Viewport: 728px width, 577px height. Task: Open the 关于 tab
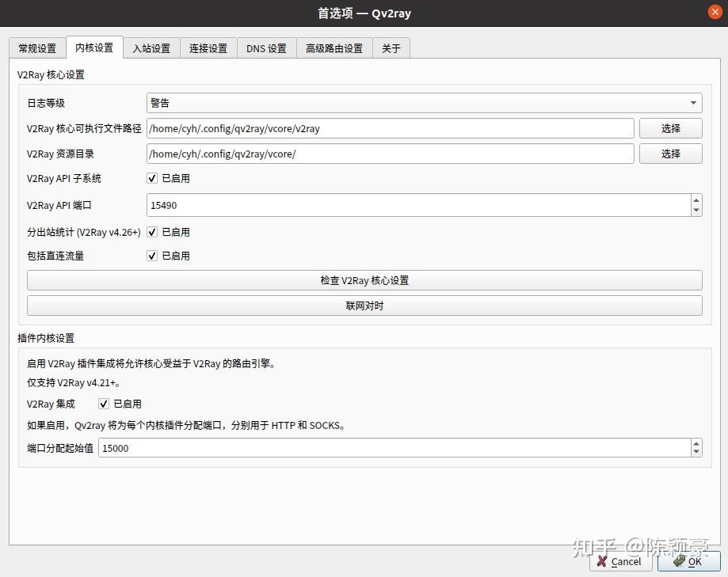click(391, 48)
